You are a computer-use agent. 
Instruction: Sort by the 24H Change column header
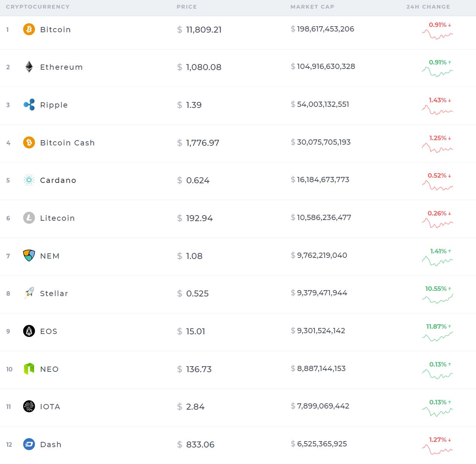tap(428, 7)
